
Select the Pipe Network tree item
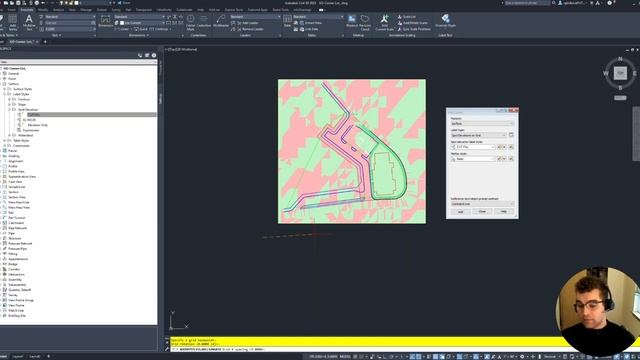tap(18, 228)
